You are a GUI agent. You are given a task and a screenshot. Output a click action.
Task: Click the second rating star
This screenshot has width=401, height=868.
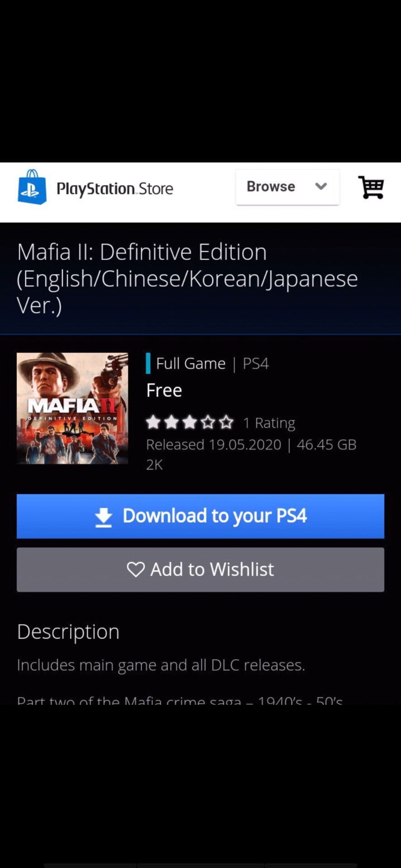point(172,422)
